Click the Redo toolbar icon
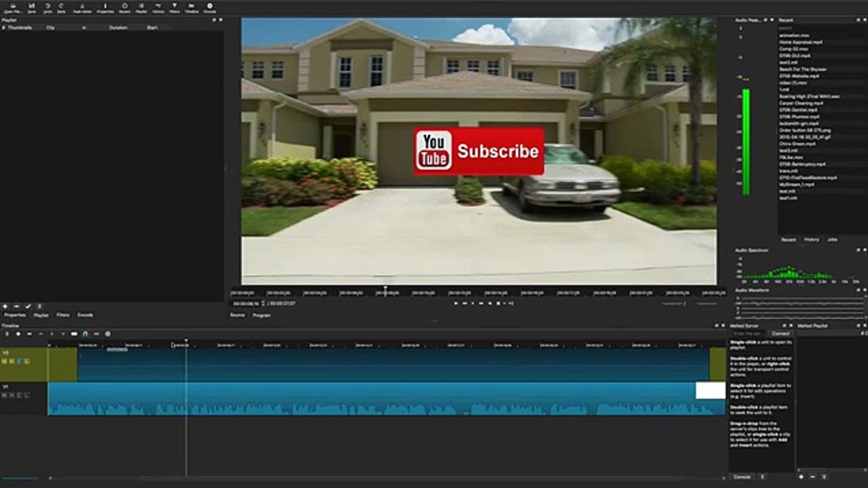The height and width of the screenshot is (488, 868). coord(62,8)
